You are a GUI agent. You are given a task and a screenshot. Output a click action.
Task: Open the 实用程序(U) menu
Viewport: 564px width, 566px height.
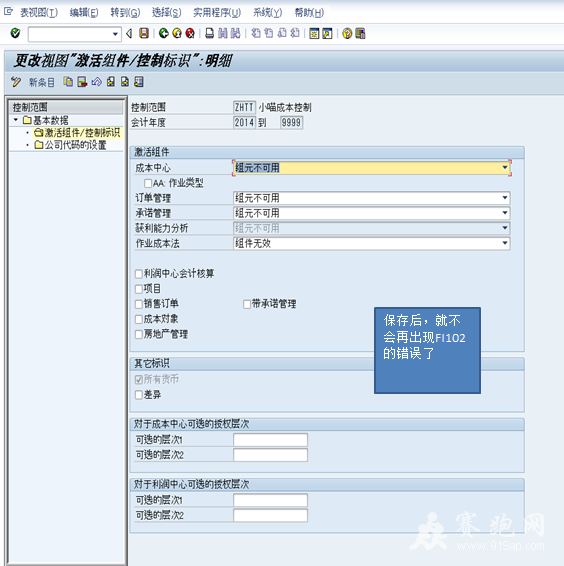pyautogui.click(x=217, y=13)
